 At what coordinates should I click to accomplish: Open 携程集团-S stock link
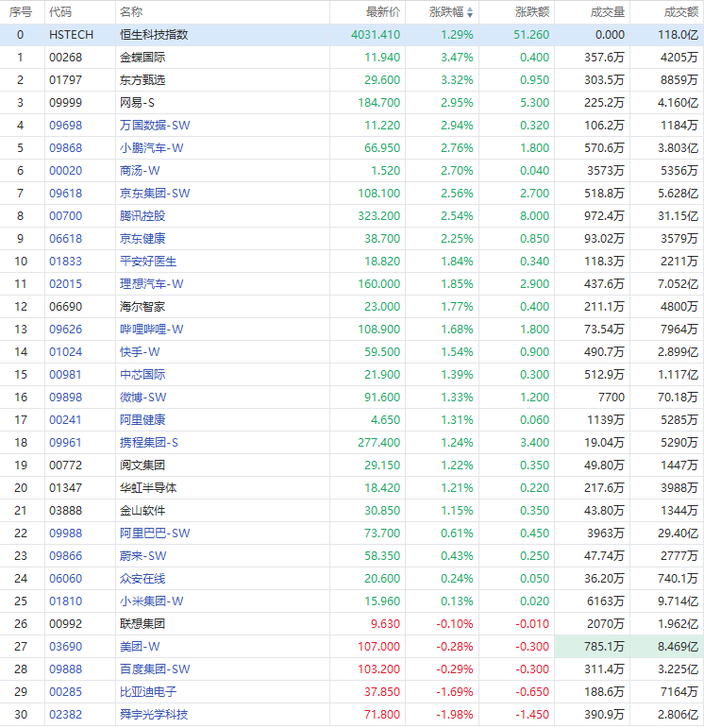pyautogui.click(x=149, y=443)
